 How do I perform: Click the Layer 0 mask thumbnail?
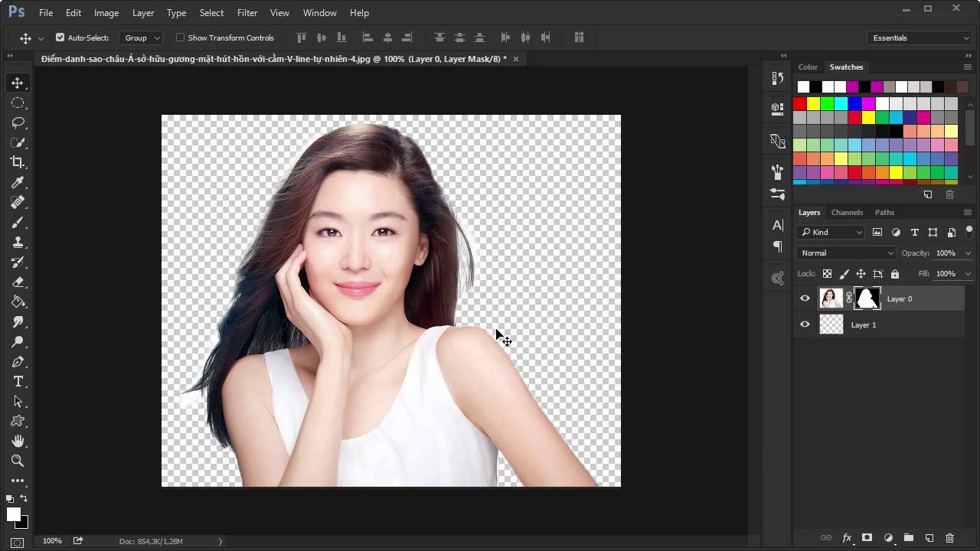pyautogui.click(x=867, y=298)
